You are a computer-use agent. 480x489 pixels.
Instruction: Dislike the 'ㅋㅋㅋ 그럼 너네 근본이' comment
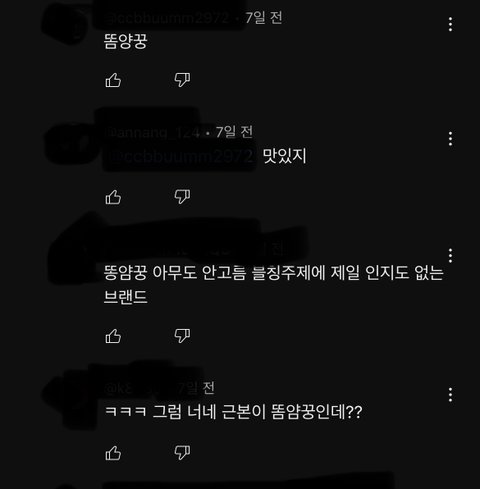182,453
